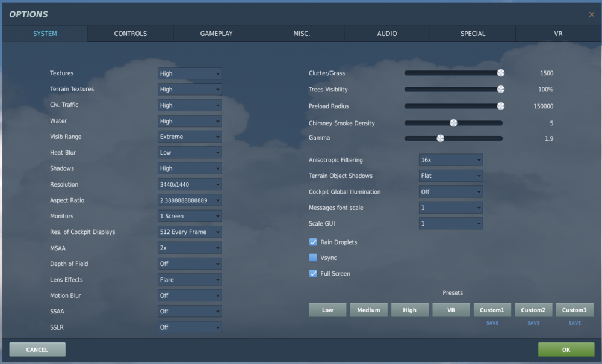Uncheck the Full Screen option
The image size is (602, 364).
point(313,273)
